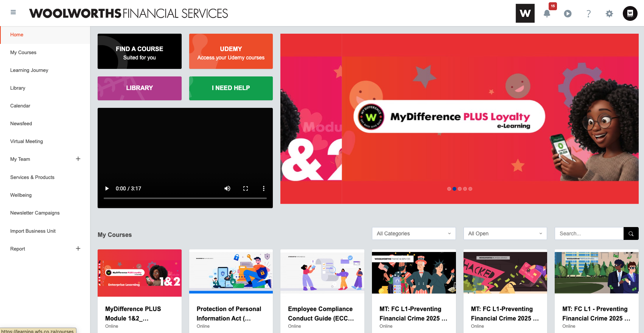Screen dimensions: 644x333
Task: Open Newsletter Campaigns in sidebar
Action: pos(45,213)
